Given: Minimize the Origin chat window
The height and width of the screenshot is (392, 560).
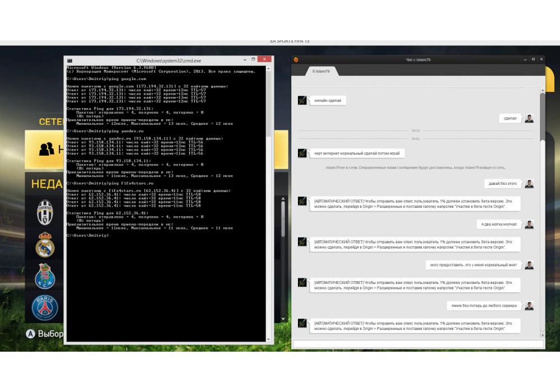Looking at the screenshot, I should click(525, 59).
